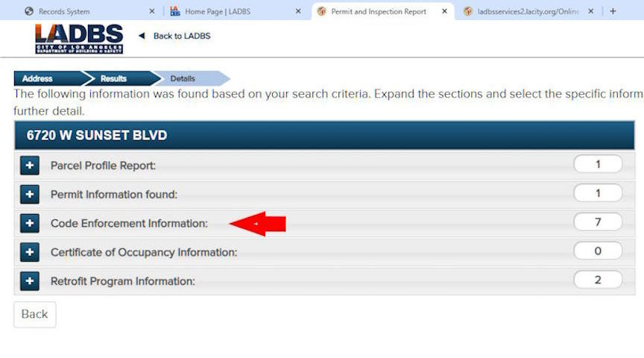Screen dimensions: 644x358
Task: Expand Certificate of Occupancy Information section
Action: [30, 252]
